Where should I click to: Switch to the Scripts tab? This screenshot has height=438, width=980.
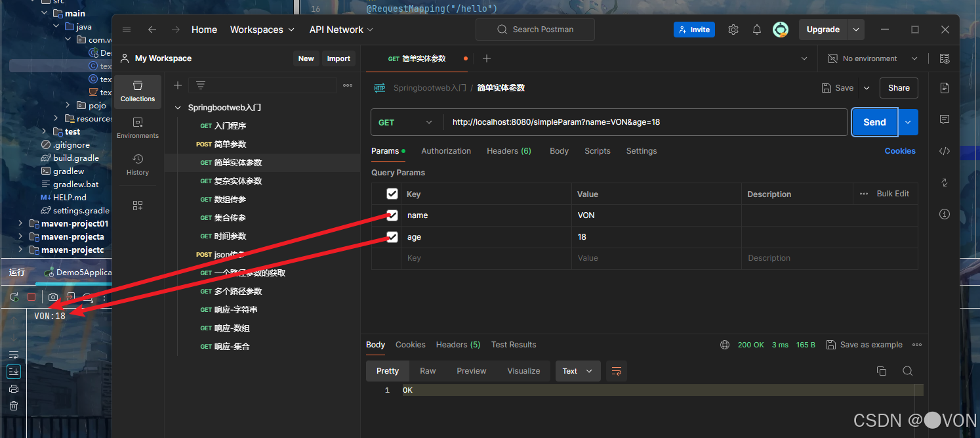tap(598, 151)
